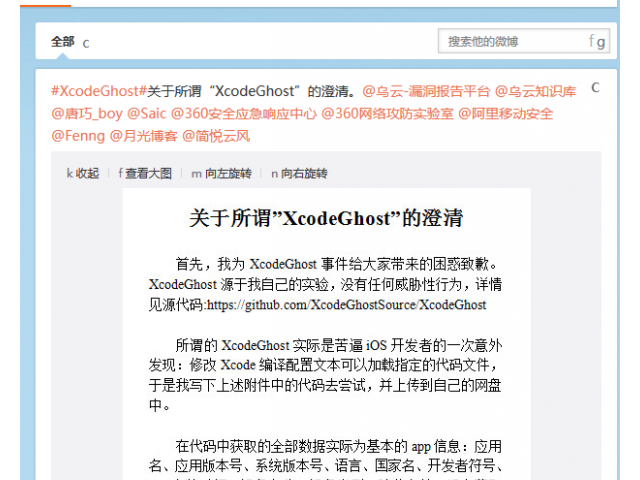Open the post options chevron beside the weibo
This screenshot has height=480, width=640.
pos(595,87)
